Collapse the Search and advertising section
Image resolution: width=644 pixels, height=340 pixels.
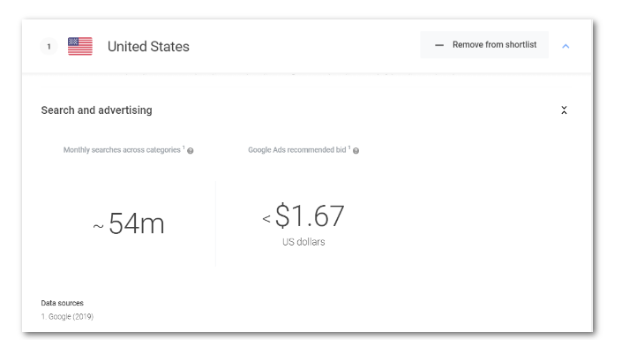point(564,110)
